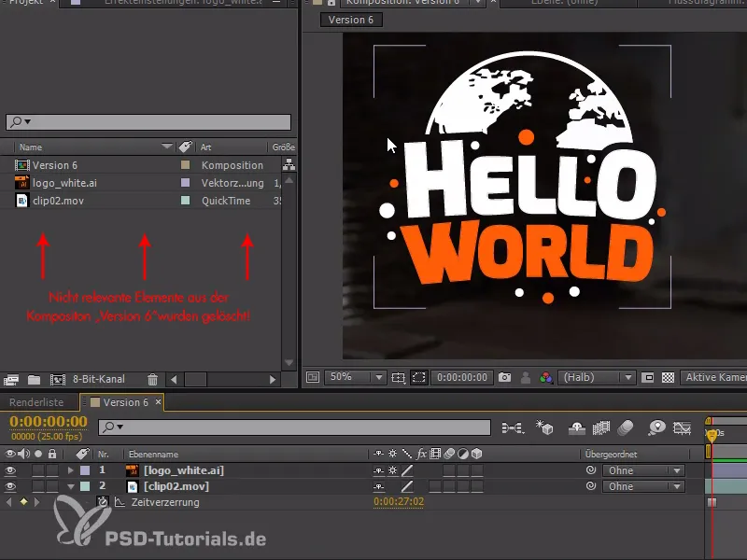
Task: Create a new folder in Project panel
Action: pos(34,380)
